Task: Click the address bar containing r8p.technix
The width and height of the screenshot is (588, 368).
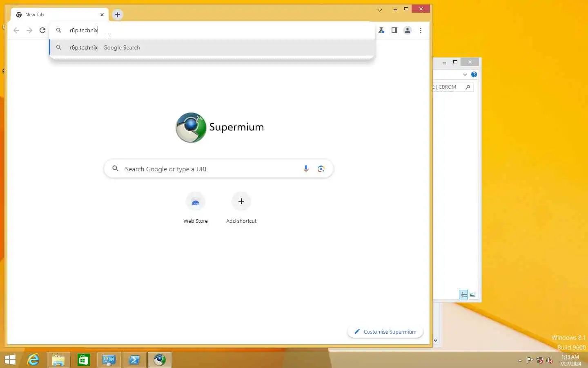Action: [212, 30]
